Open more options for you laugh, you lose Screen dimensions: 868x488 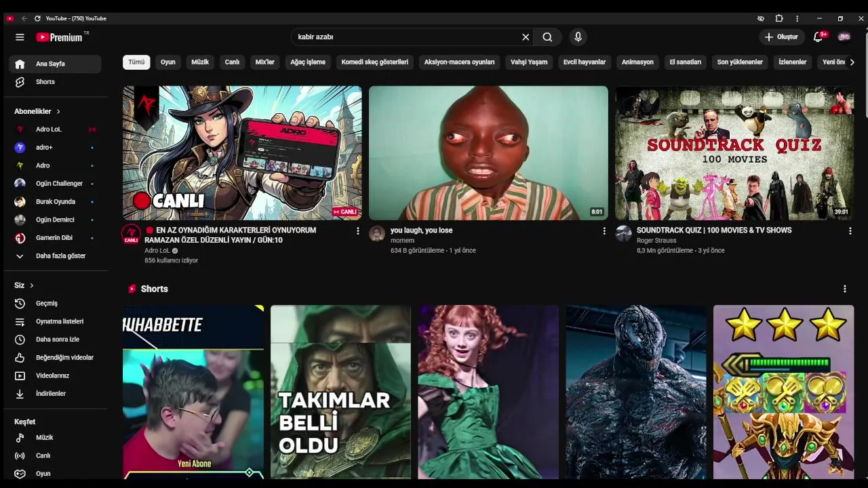[x=604, y=231]
